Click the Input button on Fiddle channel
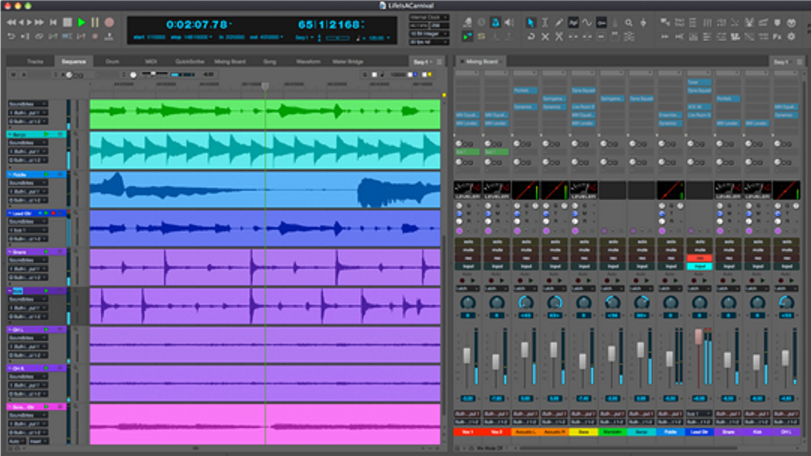Image resolution: width=811 pixels, height=456 pixels. pos(670,266)
